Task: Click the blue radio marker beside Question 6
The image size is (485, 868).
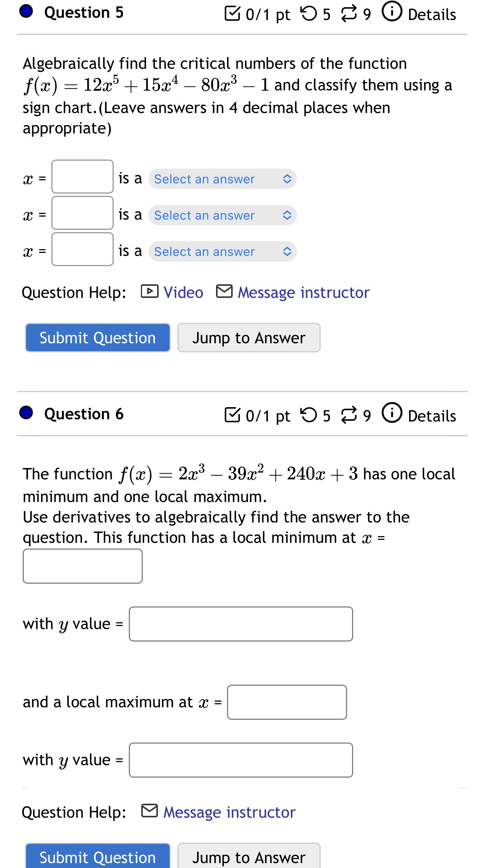Action: pos(26,414)
